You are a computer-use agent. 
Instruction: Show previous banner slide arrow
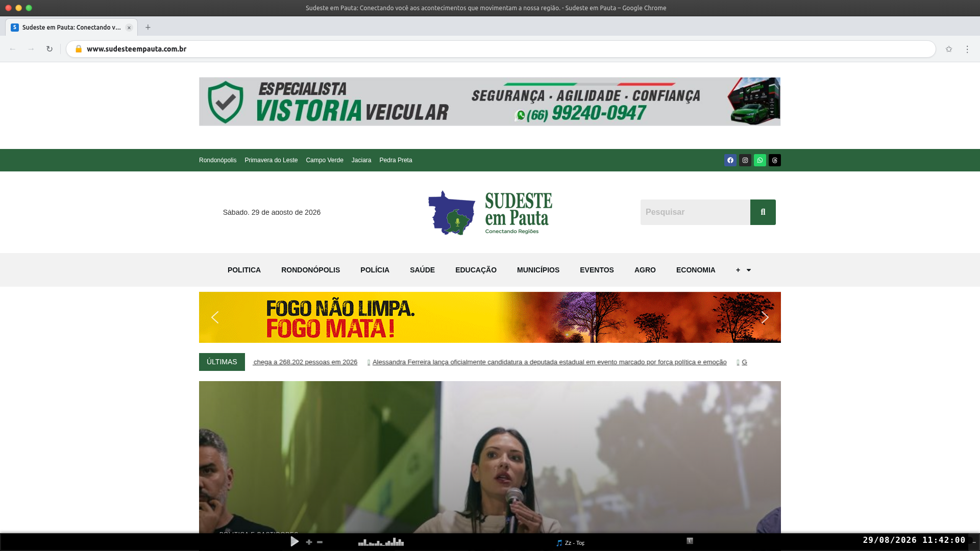pyautogui.click(x=215, y=317)
